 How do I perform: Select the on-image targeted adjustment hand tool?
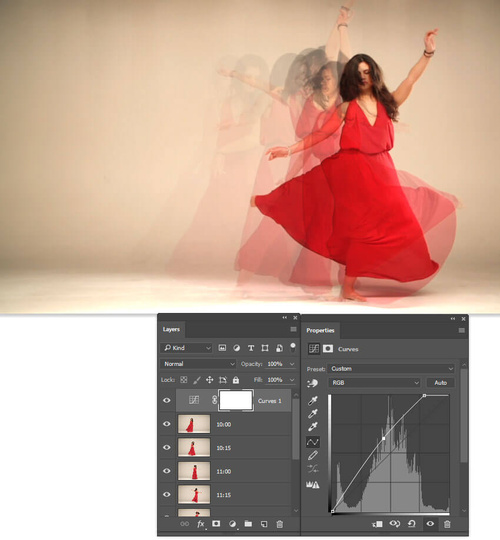point(312,383)
